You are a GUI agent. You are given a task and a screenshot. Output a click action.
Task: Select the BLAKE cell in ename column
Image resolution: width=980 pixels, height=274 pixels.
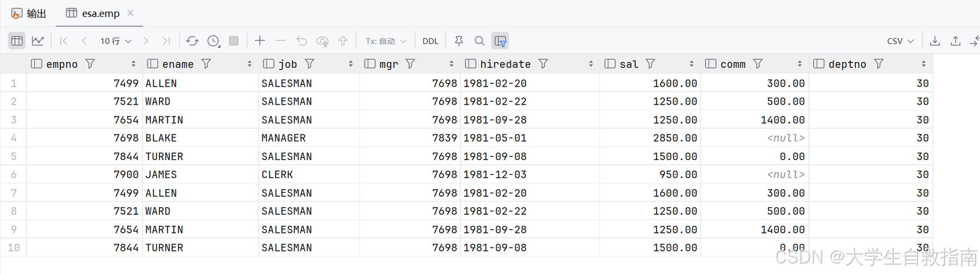click(161, 138)
